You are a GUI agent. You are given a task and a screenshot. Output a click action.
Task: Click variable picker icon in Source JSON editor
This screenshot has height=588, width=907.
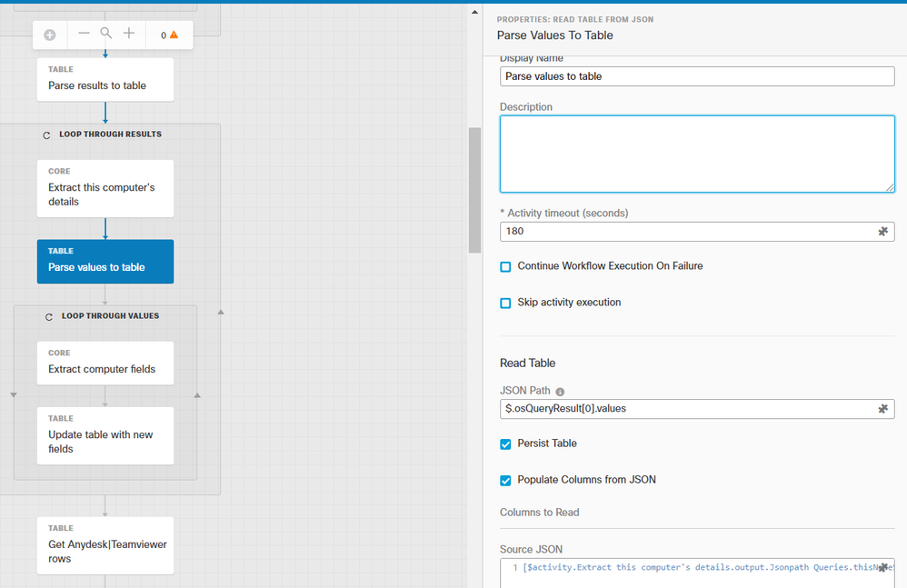(882, 568)
